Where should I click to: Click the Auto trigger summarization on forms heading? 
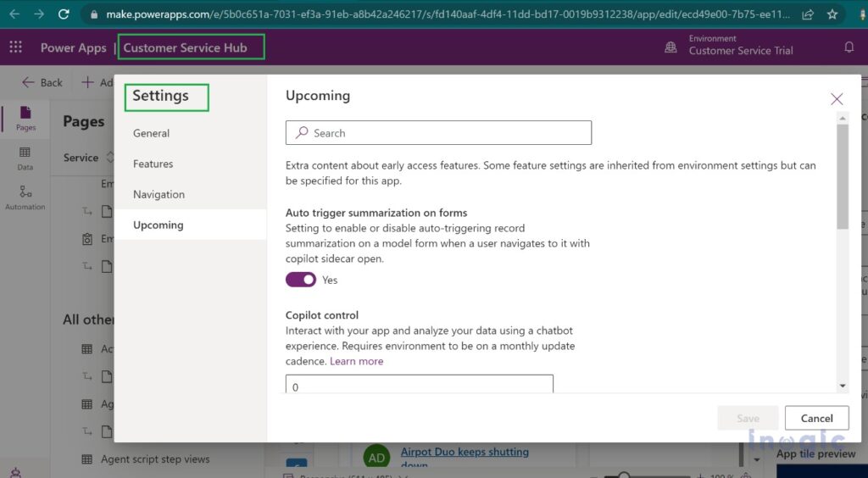pyautogui.click(x=376, y=213)
